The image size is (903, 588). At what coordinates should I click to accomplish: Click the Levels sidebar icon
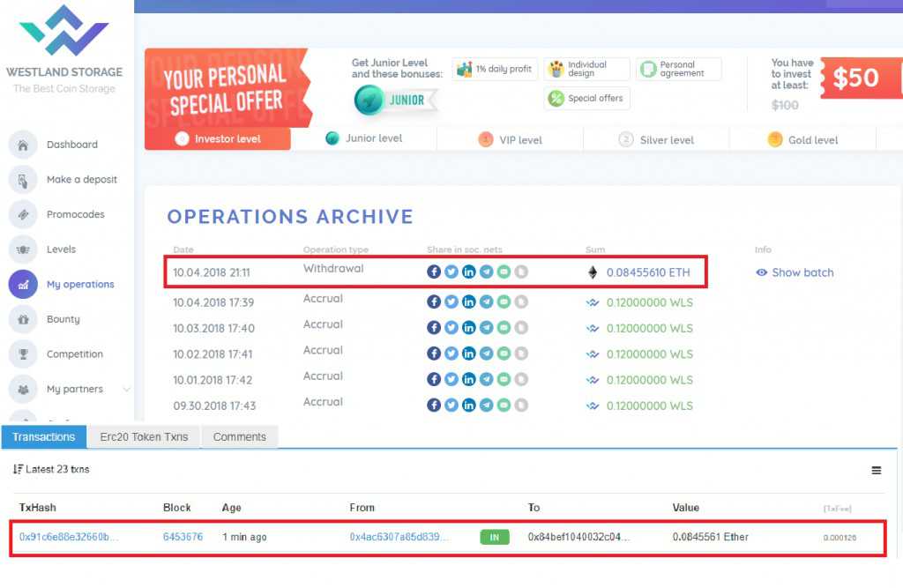(23, 249)
